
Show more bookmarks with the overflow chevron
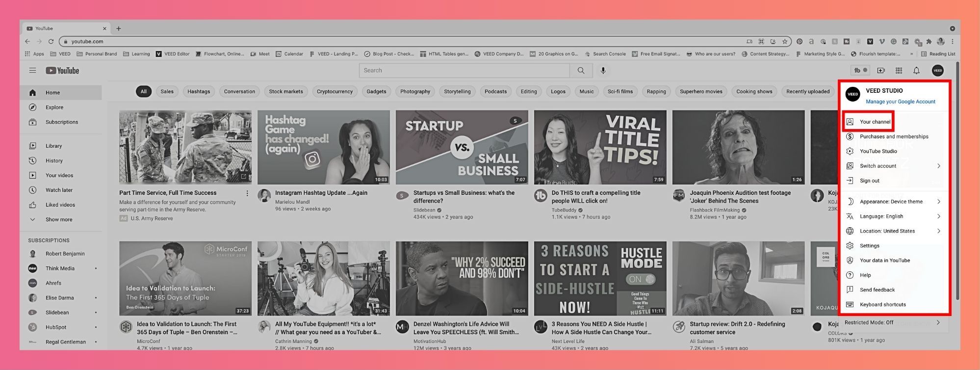[911, 54]
